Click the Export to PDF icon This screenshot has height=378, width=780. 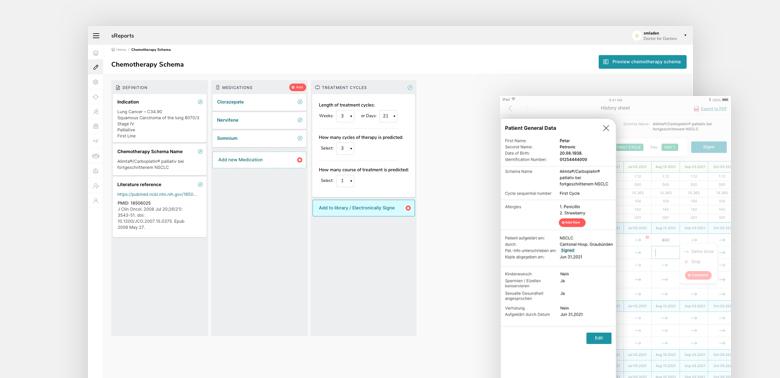[696, 108]
